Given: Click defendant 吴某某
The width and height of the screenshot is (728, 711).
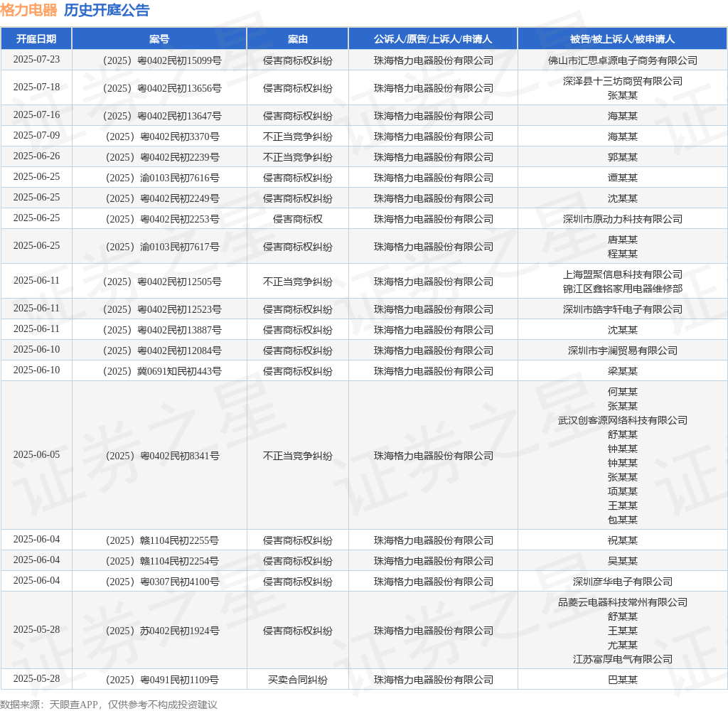Looking at the screenshot, I should [623, 562].
